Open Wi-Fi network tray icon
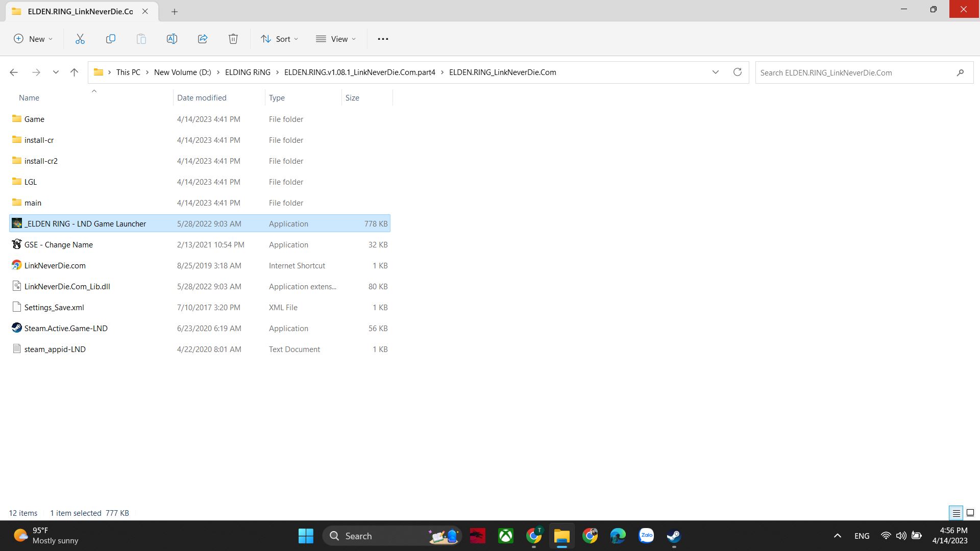The width and height of the screenshot is (980, 551). click(x=886, y=536)
